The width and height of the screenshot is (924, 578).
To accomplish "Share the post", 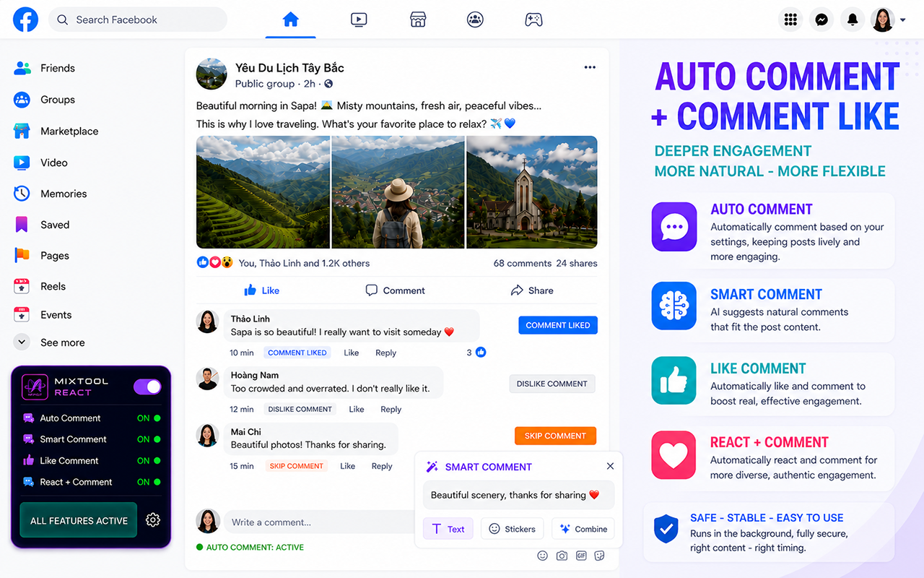I will [532, 290].
